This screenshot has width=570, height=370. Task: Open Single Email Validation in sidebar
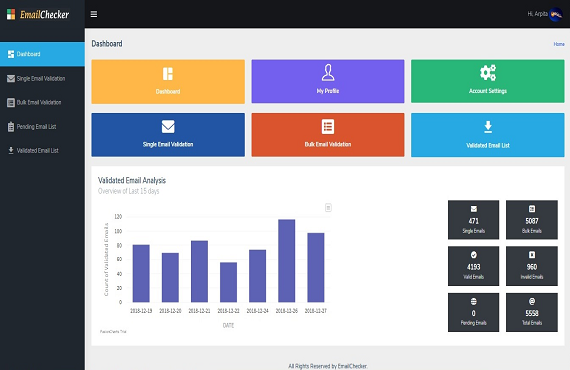[x=42, y=79]
